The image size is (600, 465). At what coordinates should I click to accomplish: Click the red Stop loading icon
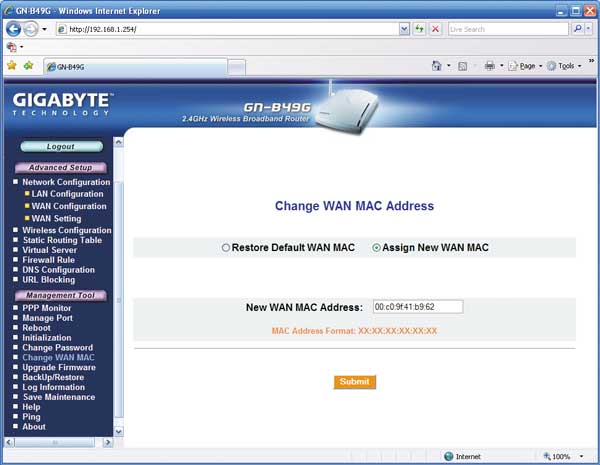click(435, 29)
